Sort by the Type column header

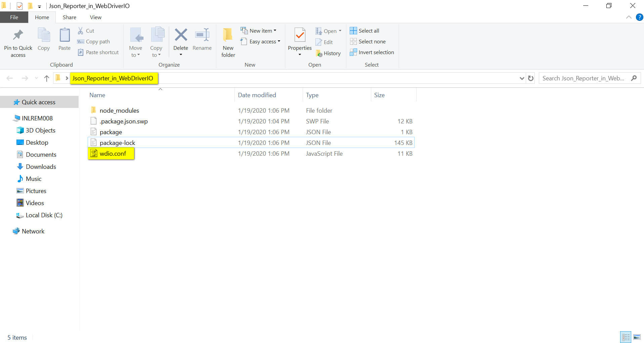pos(337,95)
